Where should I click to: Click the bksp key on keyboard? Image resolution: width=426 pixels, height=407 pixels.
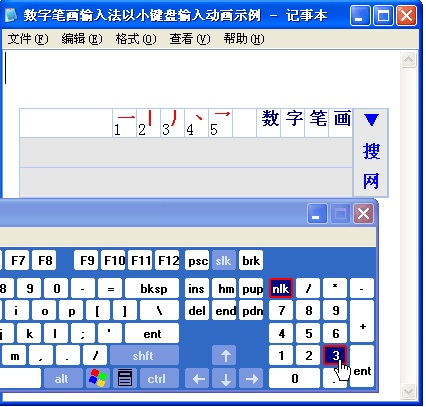click(152, 288)
